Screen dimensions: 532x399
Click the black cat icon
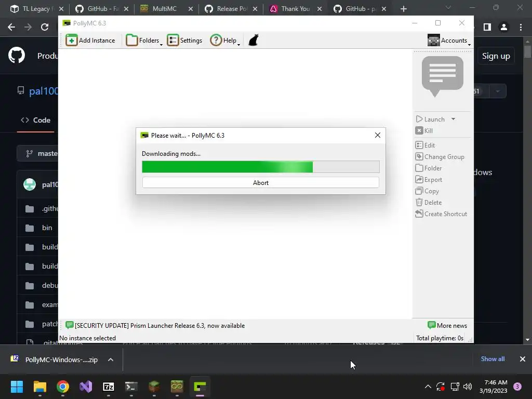[254, 40]
